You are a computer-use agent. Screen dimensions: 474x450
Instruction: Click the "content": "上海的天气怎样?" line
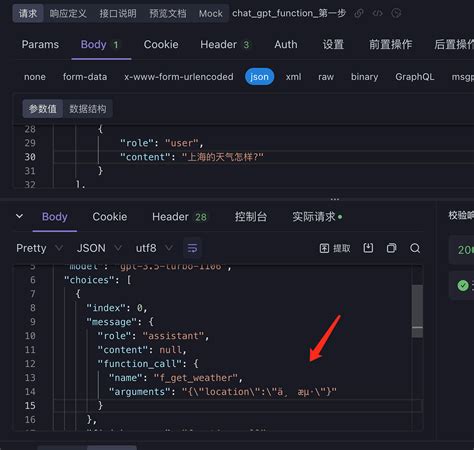click(192, 157)
